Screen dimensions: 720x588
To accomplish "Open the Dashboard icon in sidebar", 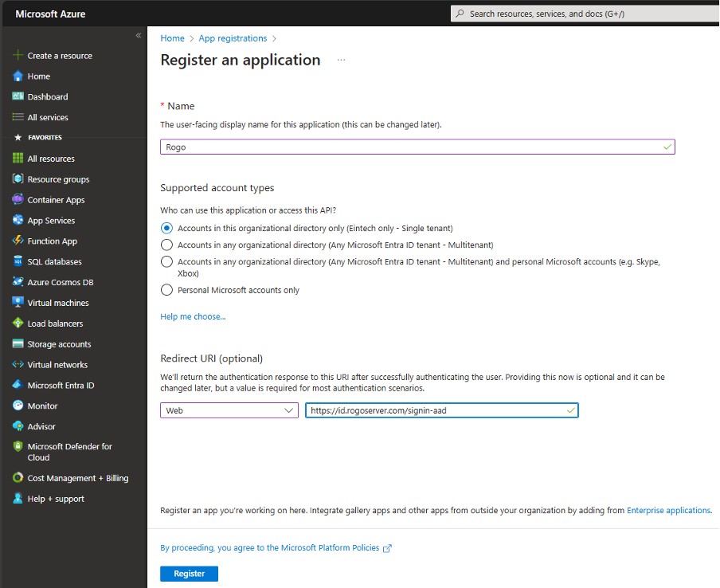I will point(18,96).
